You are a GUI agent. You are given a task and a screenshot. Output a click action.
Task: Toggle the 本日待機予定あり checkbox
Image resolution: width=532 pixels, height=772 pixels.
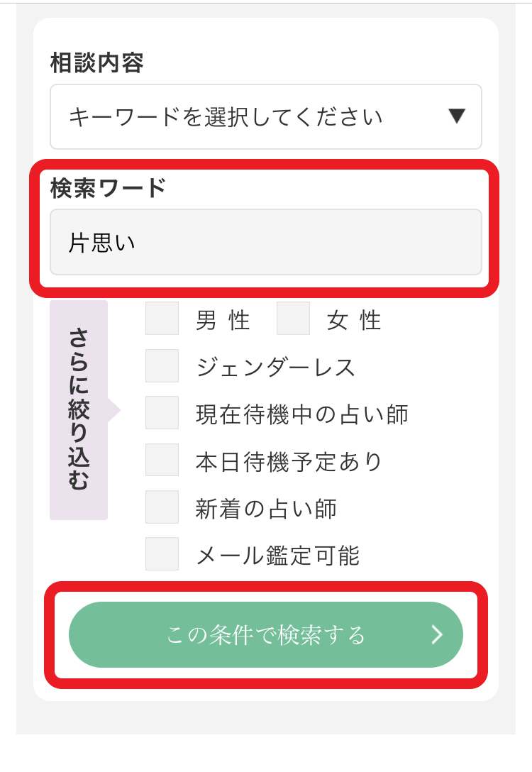pyautogui.click(x=162, y=460)
